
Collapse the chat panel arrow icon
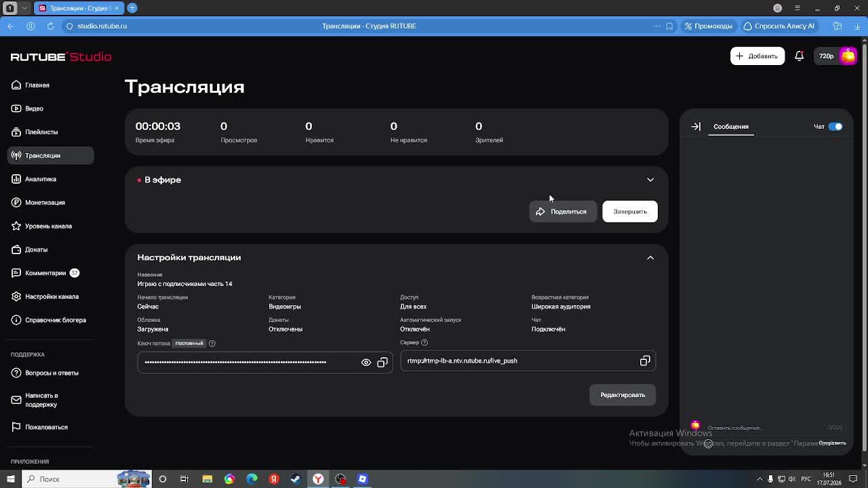tap(696, 127)
